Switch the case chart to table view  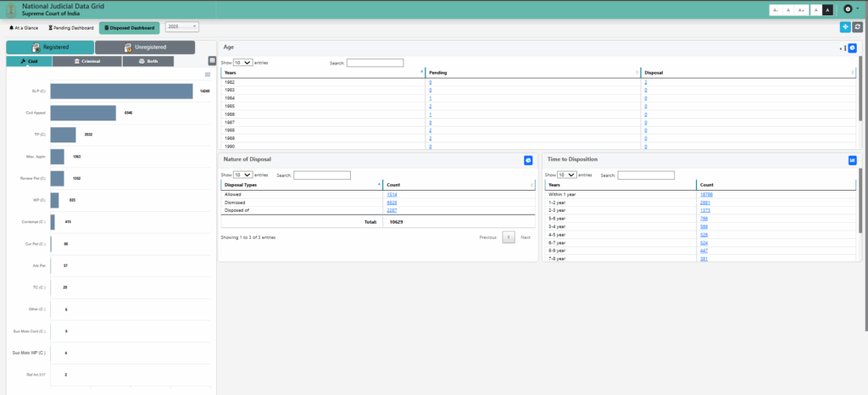point(212,61)
